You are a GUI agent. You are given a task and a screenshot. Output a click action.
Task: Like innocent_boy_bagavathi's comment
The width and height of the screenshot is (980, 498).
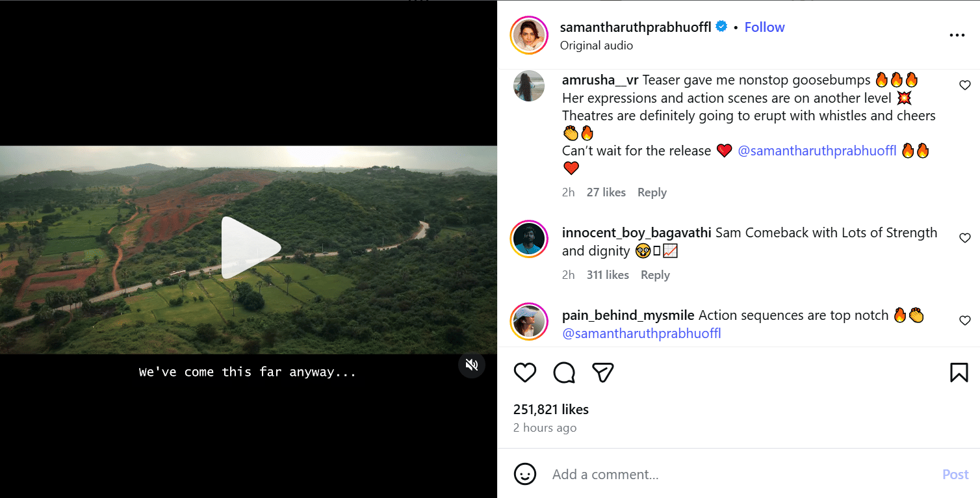tap(965, 238)
